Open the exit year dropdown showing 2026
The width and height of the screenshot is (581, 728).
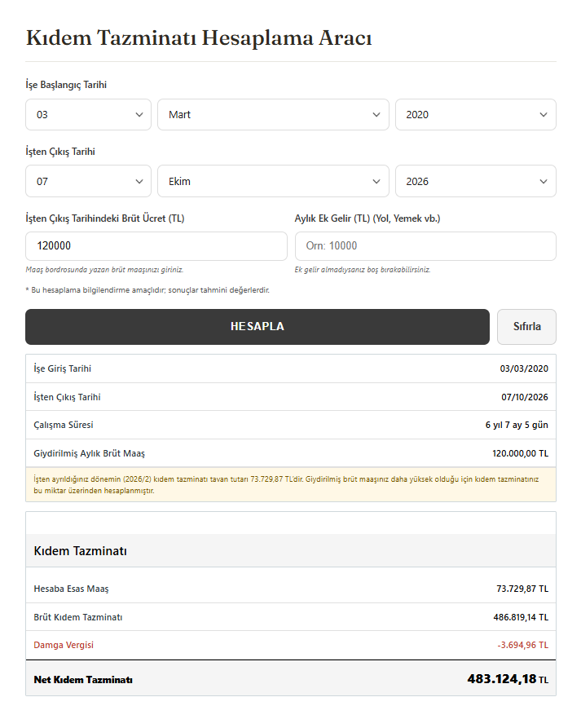476,181
